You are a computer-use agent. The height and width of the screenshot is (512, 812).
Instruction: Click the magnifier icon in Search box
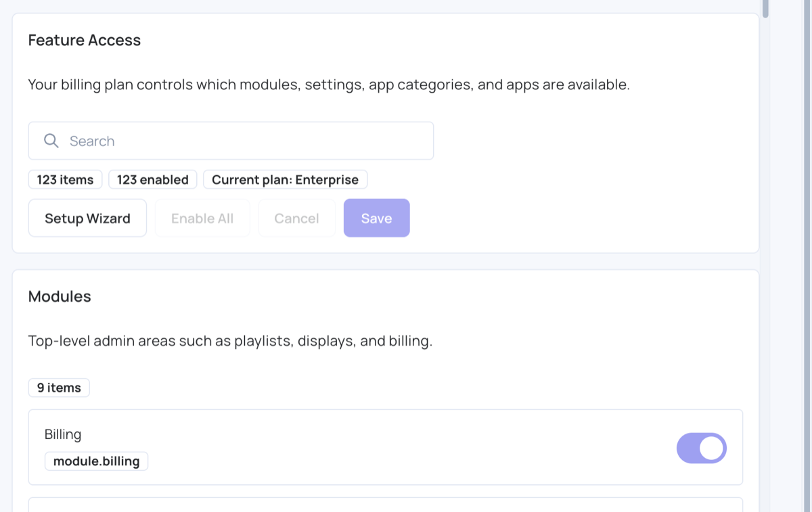click(51, 141)
